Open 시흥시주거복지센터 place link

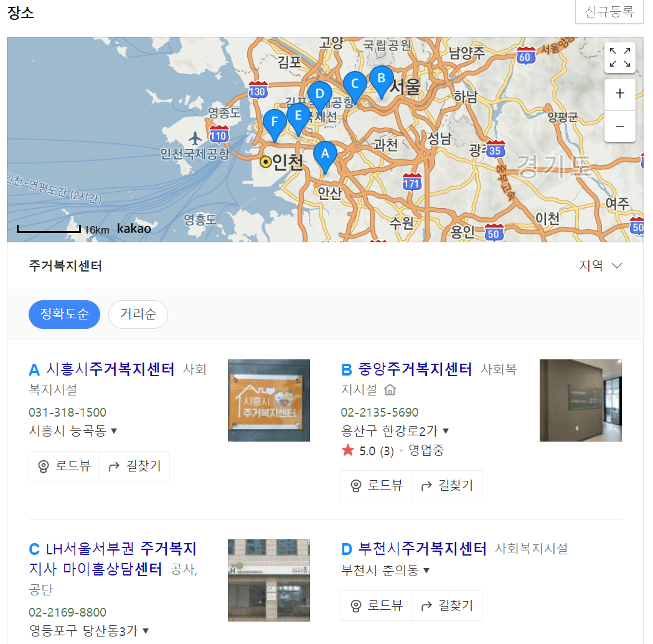[x=110, y=369]
